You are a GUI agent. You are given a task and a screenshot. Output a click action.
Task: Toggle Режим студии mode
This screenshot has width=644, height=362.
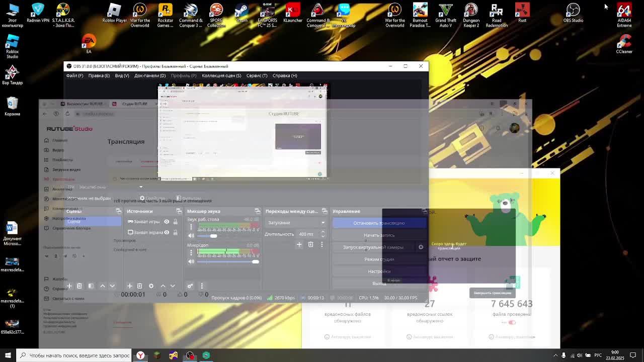379,259
